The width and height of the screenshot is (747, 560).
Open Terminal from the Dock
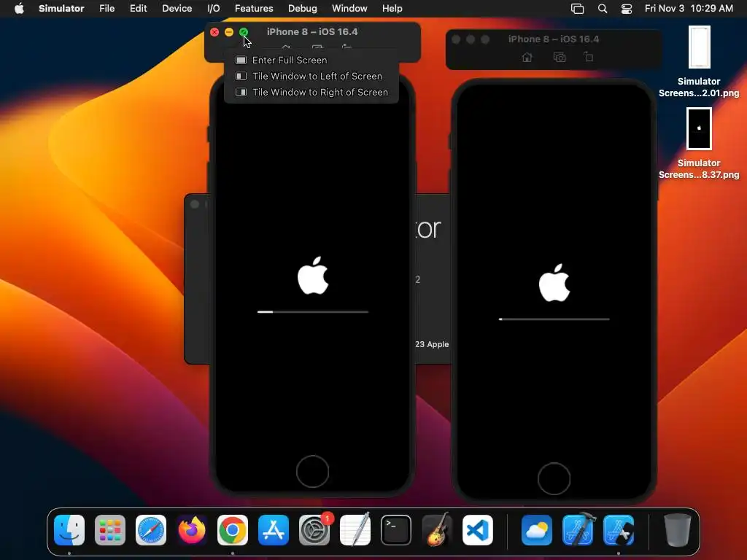(x=396, y=530)
